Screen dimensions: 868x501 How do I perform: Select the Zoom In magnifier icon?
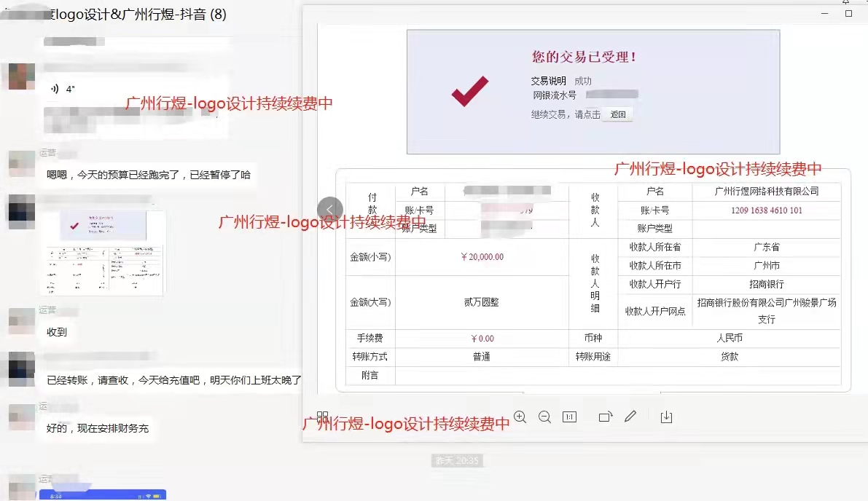[520, 417]
